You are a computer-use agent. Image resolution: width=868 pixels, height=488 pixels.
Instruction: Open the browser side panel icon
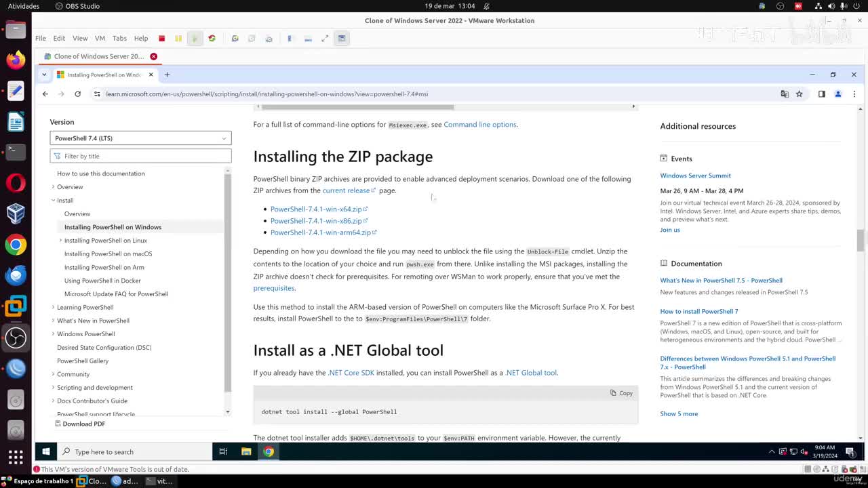[x=822, y=94]
